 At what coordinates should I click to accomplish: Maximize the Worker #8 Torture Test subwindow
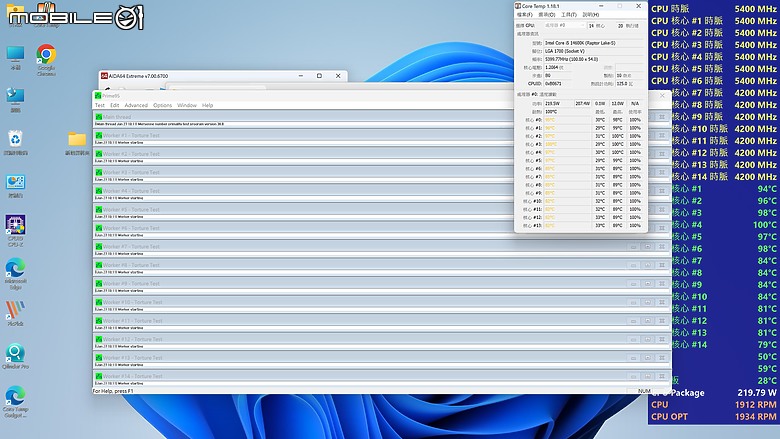click(x=648, y=265)
